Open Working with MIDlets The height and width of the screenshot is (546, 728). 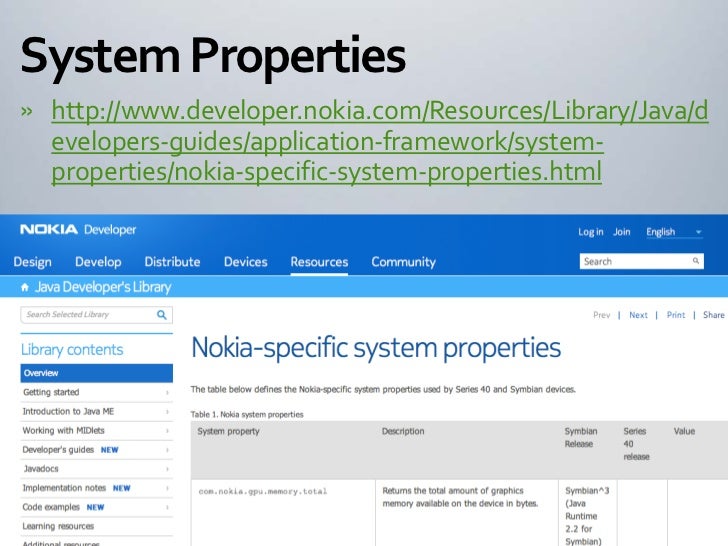pyautogui.click(x=64, y=430)
